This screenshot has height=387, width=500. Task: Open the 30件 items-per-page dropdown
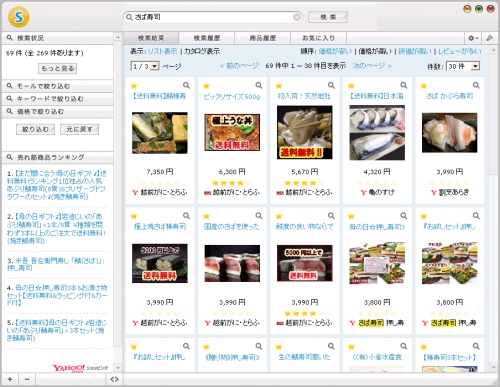tap(463, 66)
